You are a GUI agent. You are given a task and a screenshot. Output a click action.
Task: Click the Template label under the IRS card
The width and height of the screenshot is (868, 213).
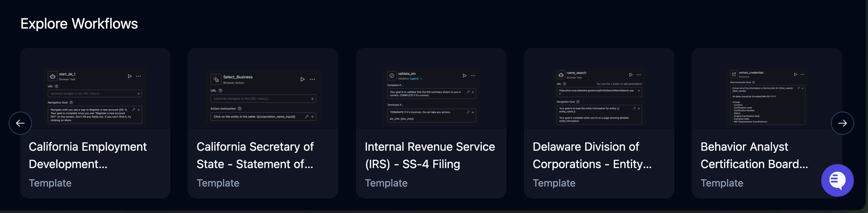[x=386, y=183]
